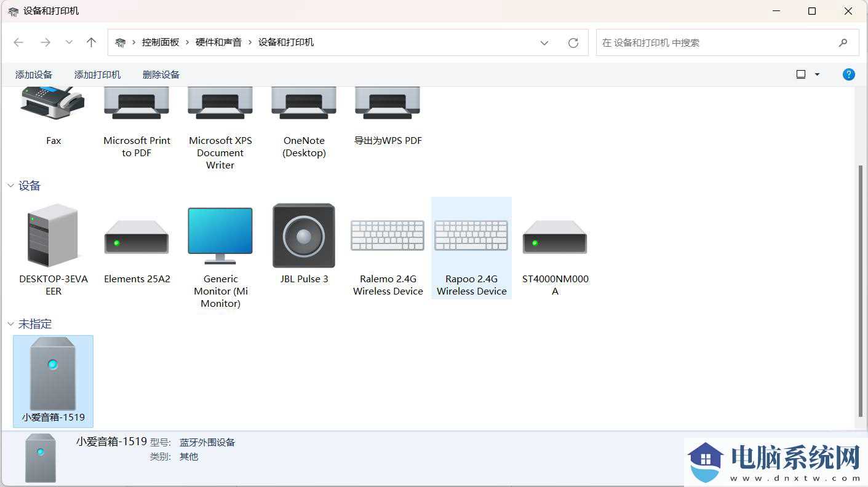Select Microsoft XPS Document Writer printer icon
This screenshot has height=487, width=868.
pos(220,103)
